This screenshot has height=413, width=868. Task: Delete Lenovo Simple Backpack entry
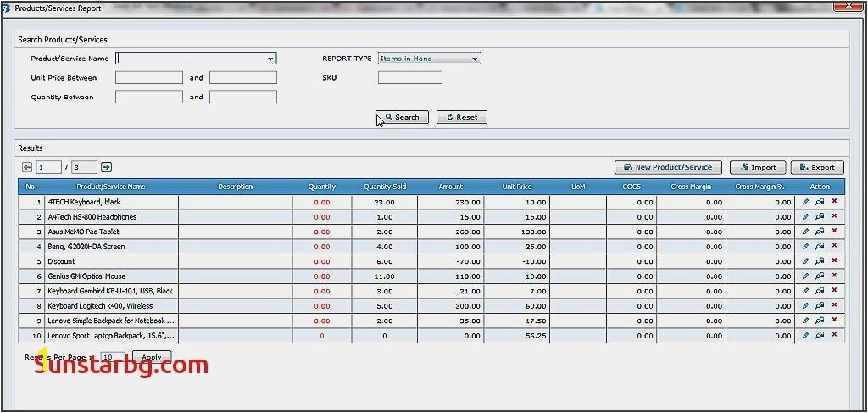click(x=834, y=320)
